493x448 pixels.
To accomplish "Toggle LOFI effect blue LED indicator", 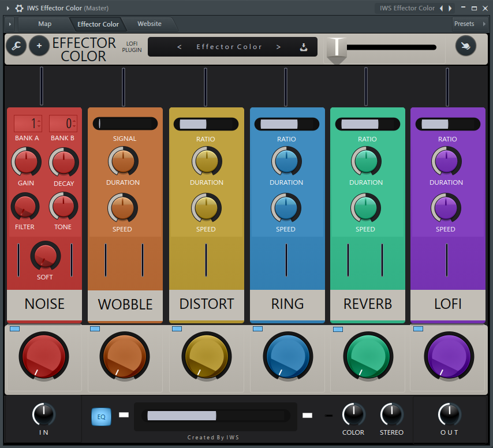I will (418, 328).
